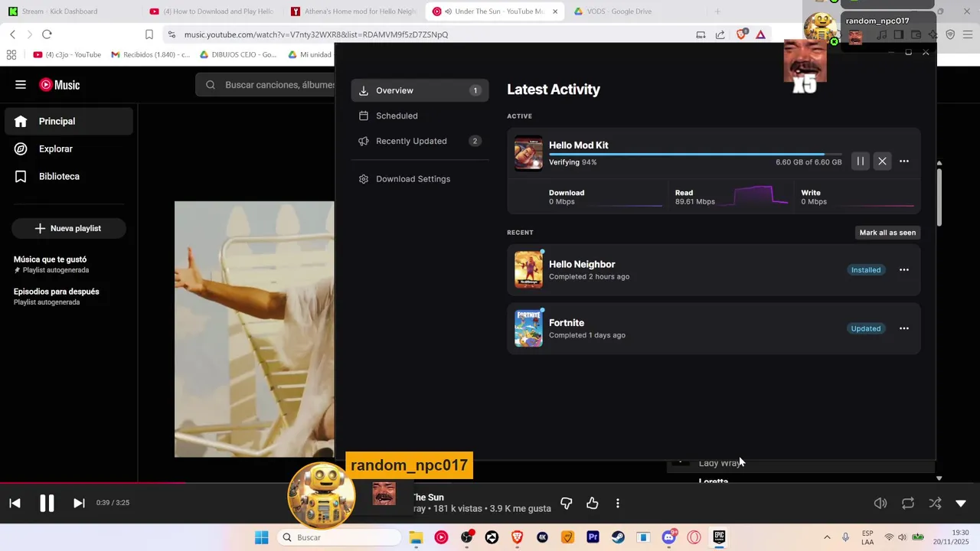Click the Brave Rewards triangle icon

(760, 34)
